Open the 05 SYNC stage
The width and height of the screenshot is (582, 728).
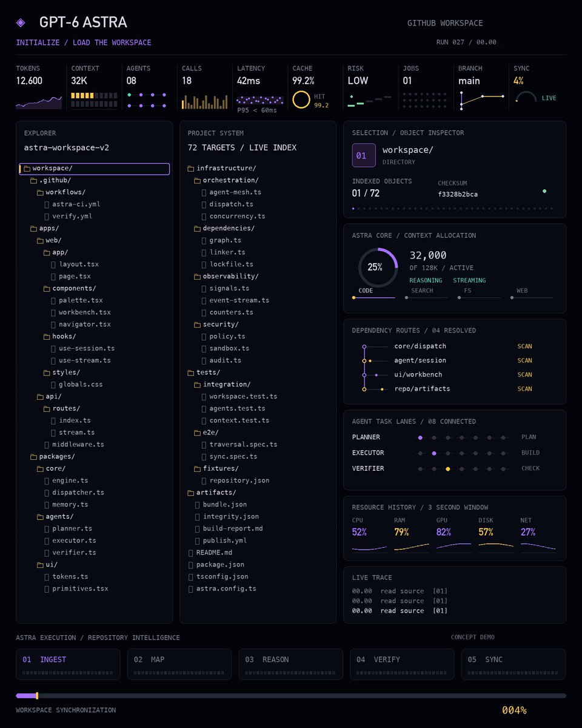point(513,664)
